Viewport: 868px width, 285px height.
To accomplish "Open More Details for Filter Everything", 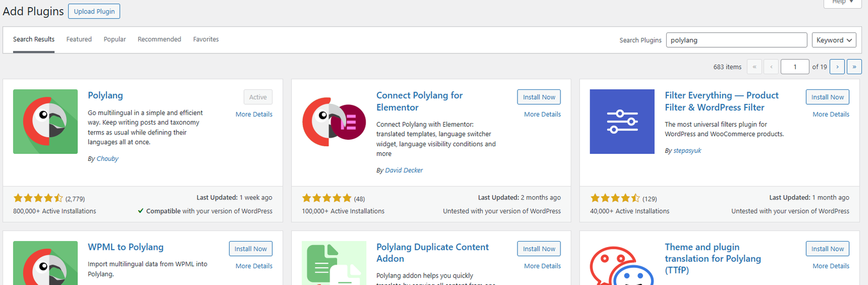I will [x=831, y=114].
